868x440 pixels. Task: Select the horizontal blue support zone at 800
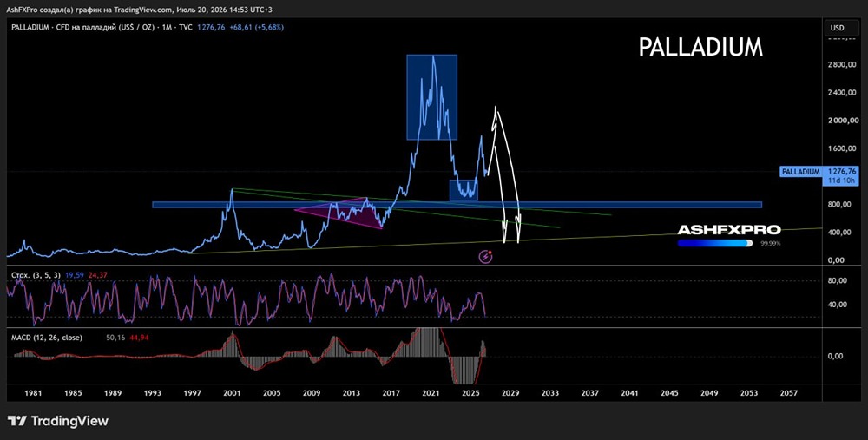tap(457, 205)
